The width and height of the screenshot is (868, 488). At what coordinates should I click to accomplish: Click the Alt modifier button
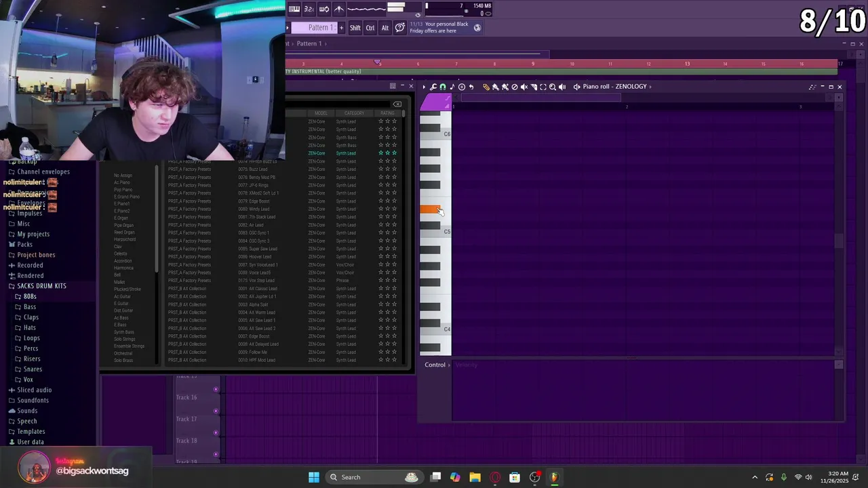coord(385,28)
